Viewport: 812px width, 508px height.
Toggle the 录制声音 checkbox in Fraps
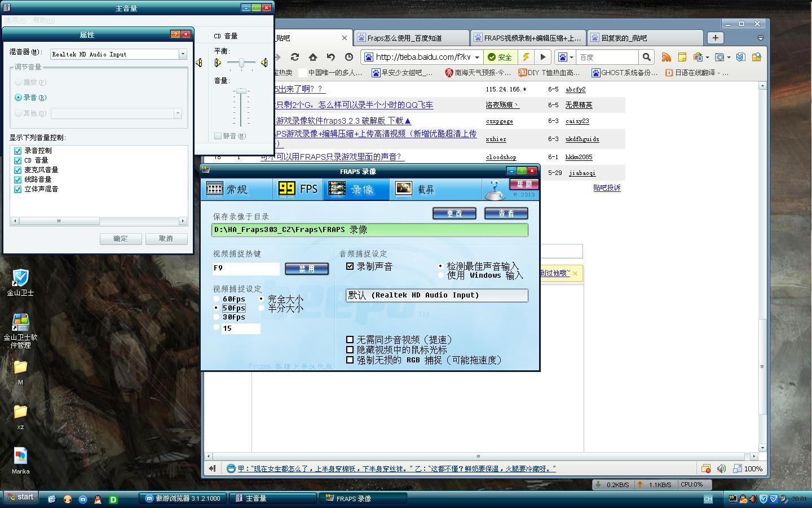[350, 266]
